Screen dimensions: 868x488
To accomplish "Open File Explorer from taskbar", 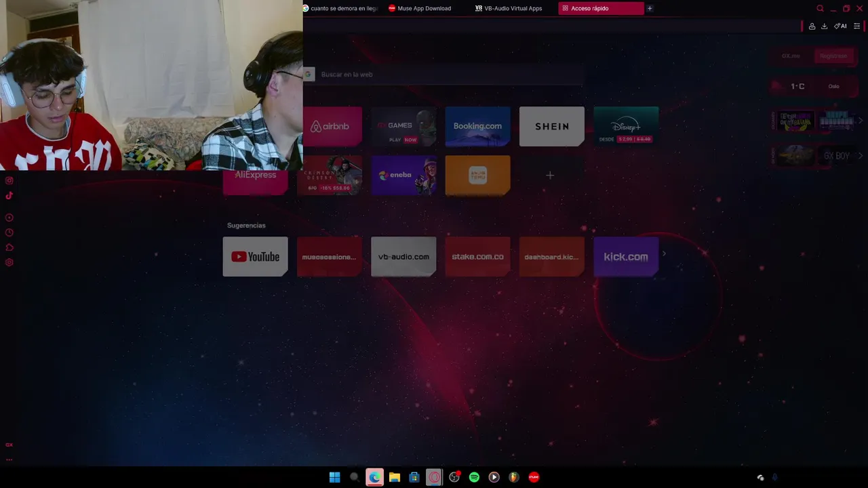I will click(395, 477).
